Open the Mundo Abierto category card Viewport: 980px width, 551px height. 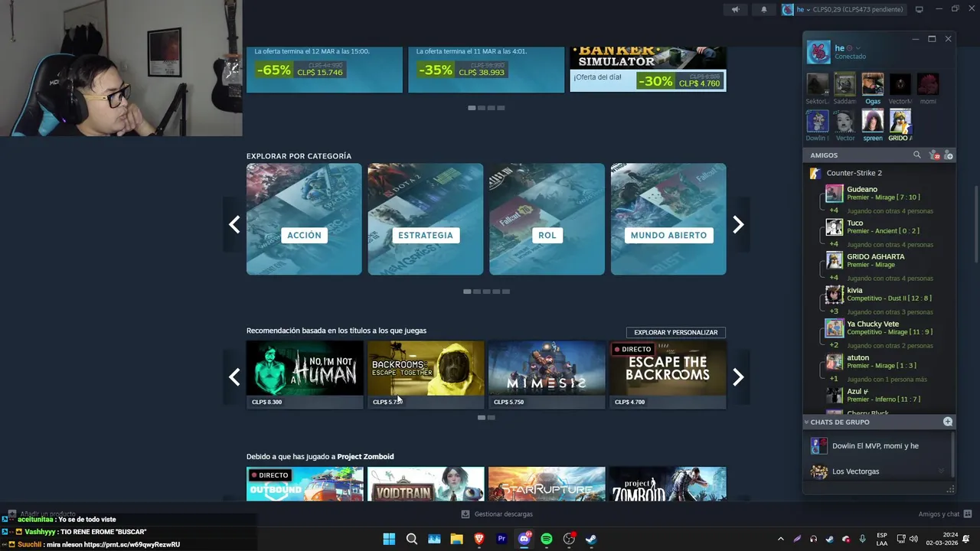point(668,219)
